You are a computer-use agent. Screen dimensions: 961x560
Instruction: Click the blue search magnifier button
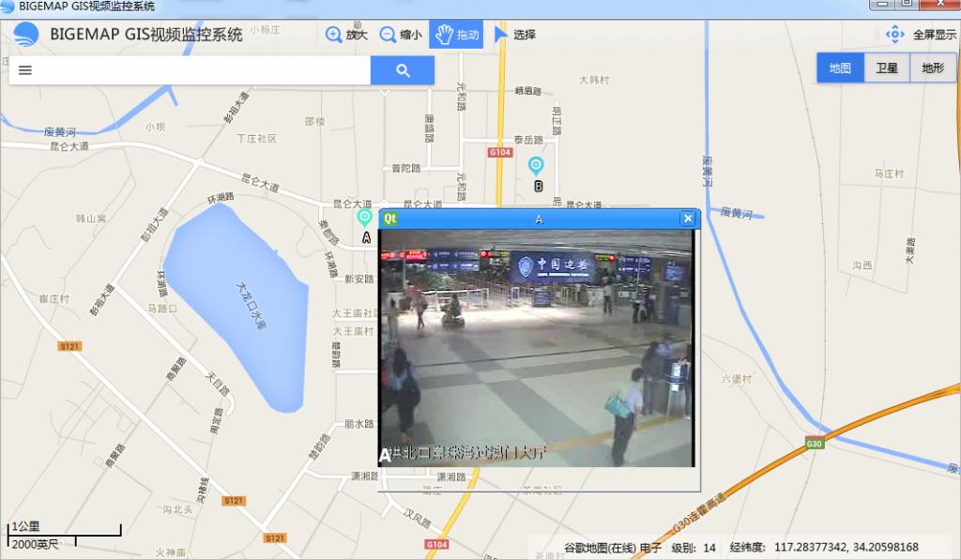tap(403, 70)
